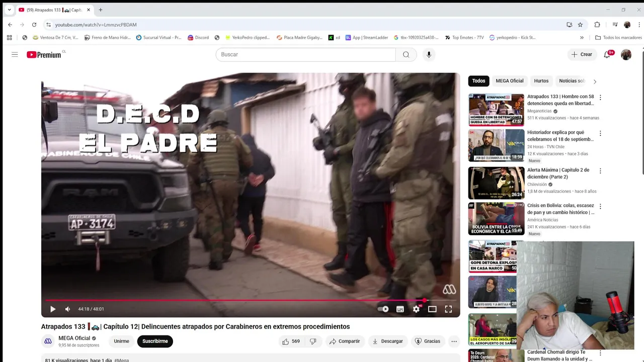Viewport: 644px width, 362px height.
Task: Open the YouTube hamburger guide menu
Action: (15, 54)
